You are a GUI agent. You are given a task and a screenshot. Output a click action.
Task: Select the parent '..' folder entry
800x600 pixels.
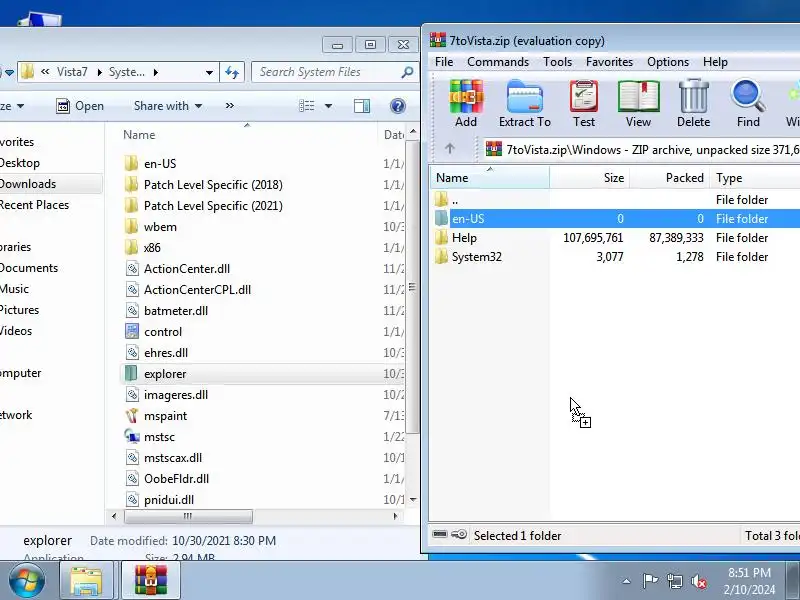pyautogui.click(x=455, y=200)
